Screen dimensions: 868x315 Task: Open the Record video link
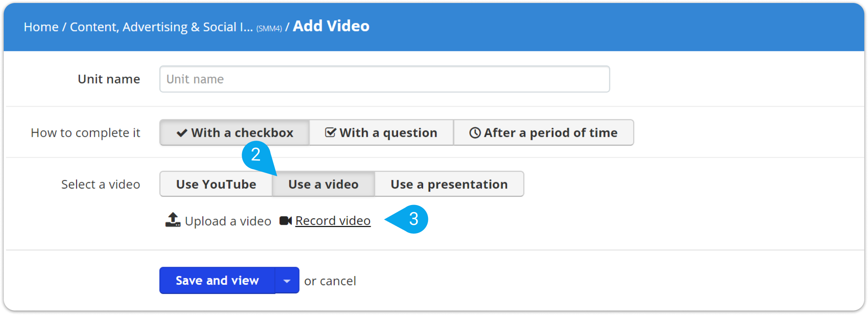[x=333, y=221]
